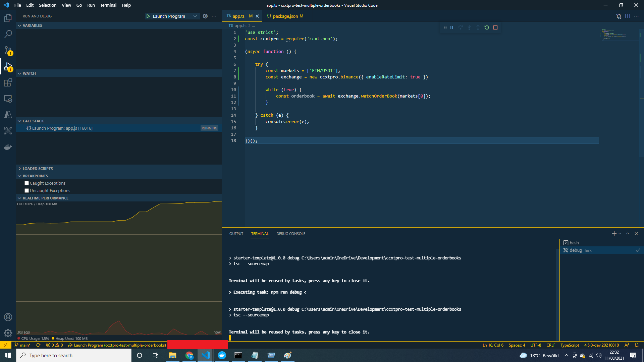Pause the running debug session
The width and height of the screenshot is (644, 362).
(x=451, y=27)
